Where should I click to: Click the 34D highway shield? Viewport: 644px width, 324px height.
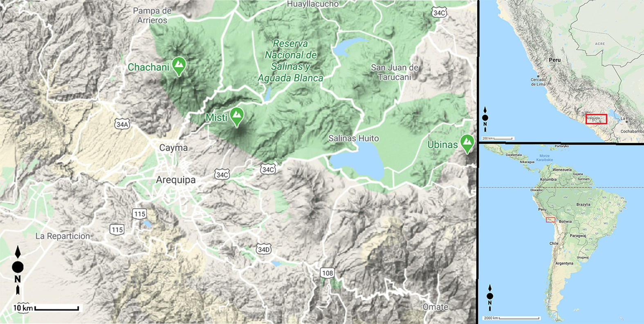point(264,249)
